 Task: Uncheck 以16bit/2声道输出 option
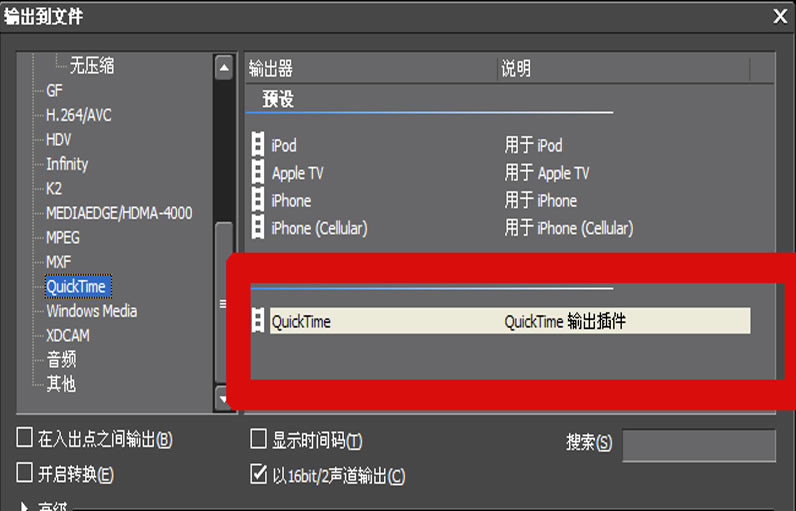pos(258,474)
